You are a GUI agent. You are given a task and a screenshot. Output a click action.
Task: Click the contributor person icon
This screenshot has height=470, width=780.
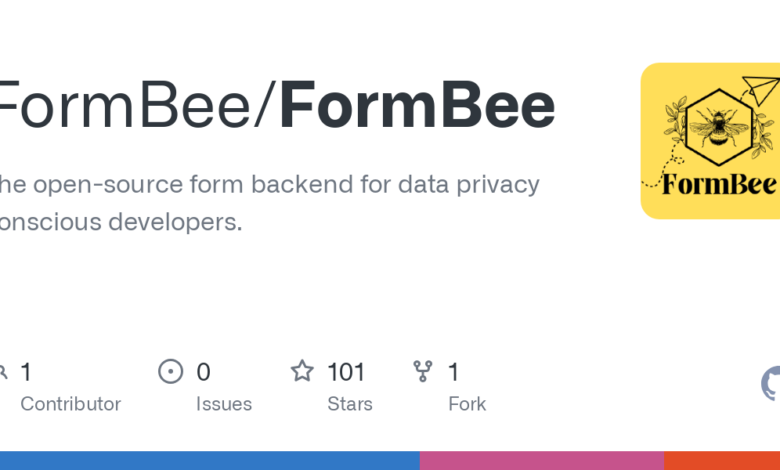click(3, 372)
